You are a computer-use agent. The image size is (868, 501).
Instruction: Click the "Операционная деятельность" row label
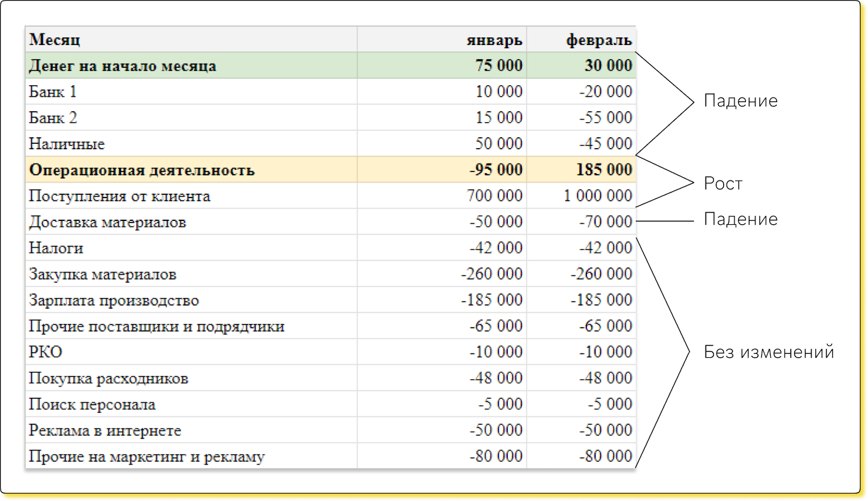click(142, 170)
